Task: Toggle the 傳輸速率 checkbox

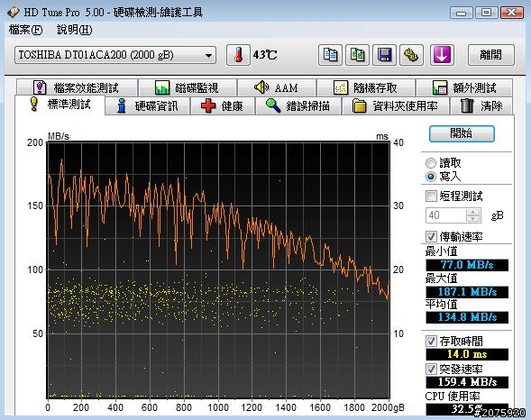Action: pos(431,236)
